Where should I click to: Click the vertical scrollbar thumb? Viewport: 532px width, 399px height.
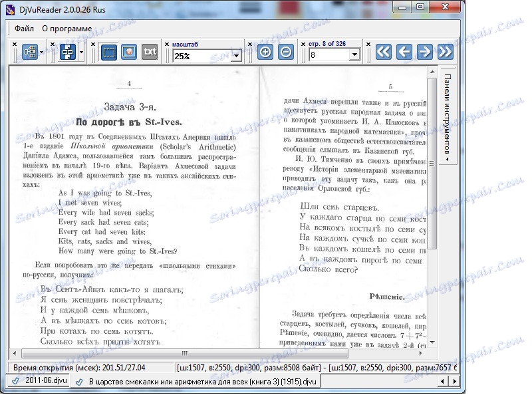point(432,164)
